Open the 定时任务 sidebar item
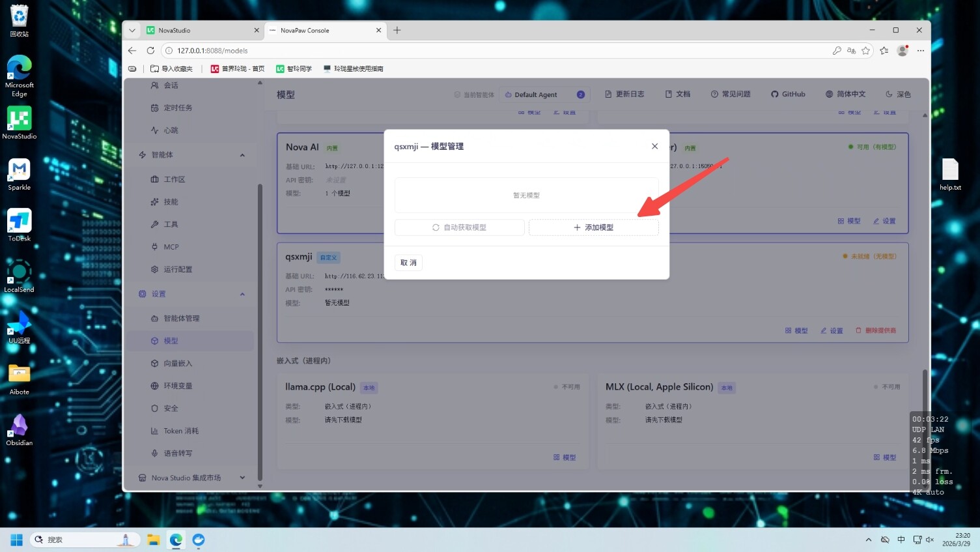Viewport: 980px width, 552px height. 177,108
